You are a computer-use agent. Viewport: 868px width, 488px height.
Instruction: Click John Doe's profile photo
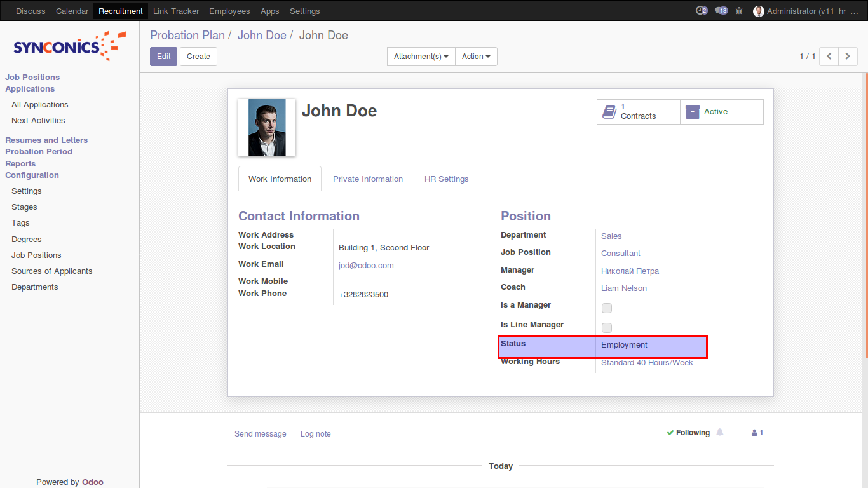click(x=267, y=128)
